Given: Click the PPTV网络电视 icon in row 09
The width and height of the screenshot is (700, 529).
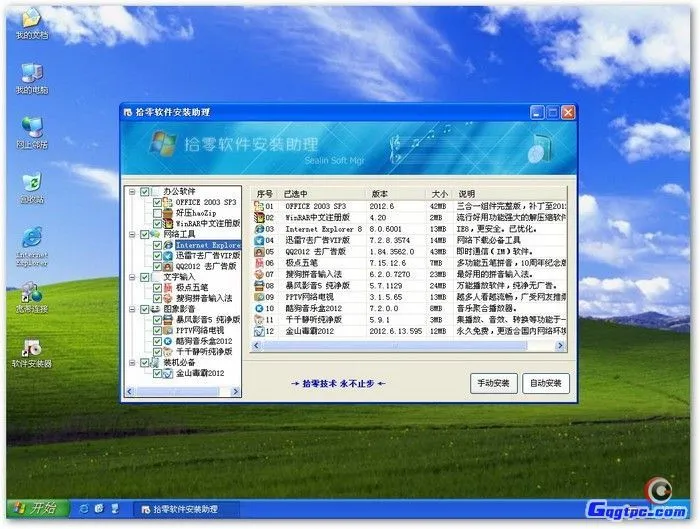Looking at the screenshot, I should 259,297.
